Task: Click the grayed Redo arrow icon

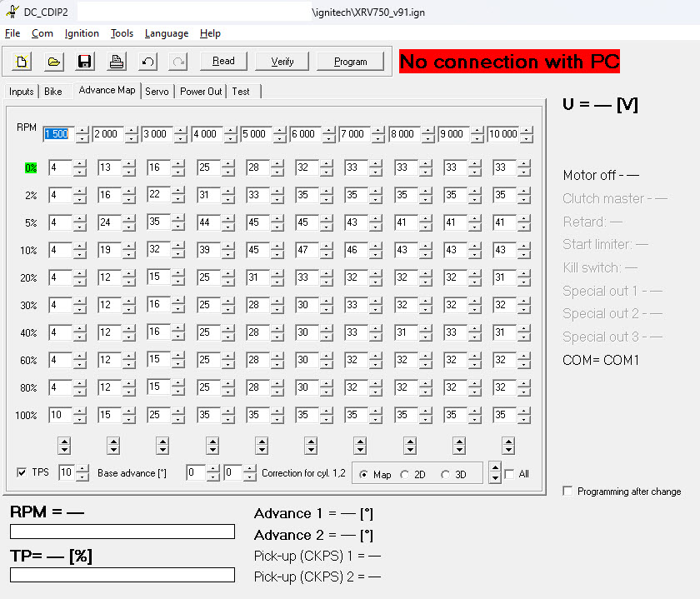Action: (178, 62)
